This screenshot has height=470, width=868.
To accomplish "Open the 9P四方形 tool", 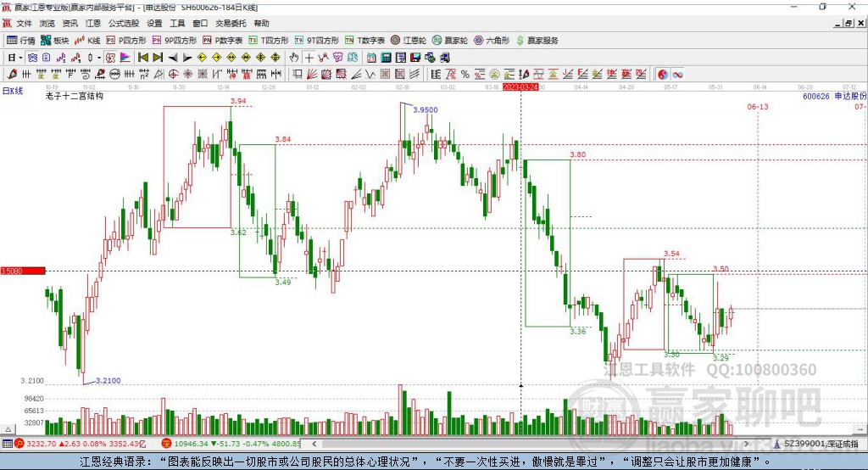I will coord(175,41).
